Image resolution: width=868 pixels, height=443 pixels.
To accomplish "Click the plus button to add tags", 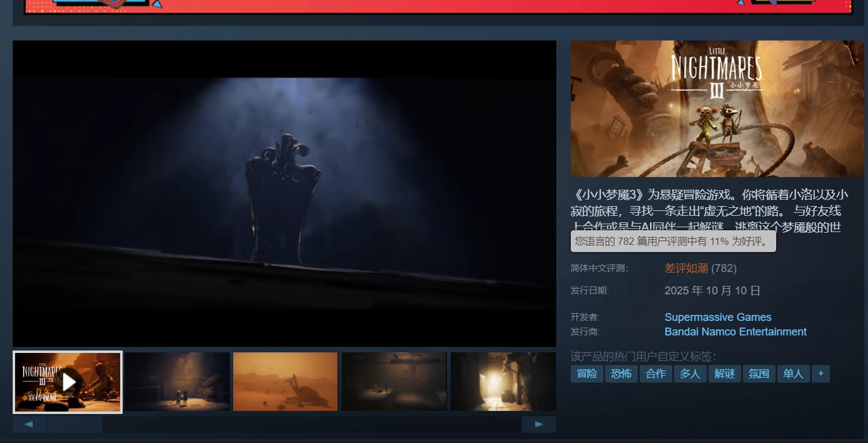I will (820, 373).
